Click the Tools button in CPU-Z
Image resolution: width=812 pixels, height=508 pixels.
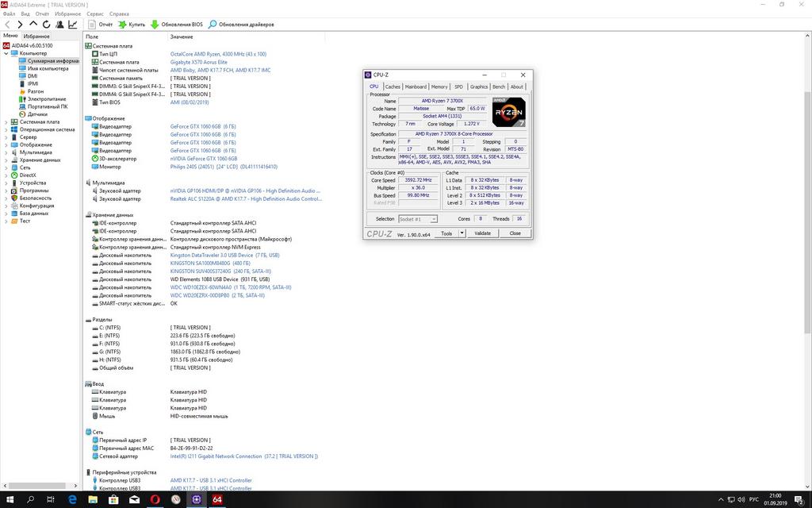pyautogui.click(x=446, y=233)
